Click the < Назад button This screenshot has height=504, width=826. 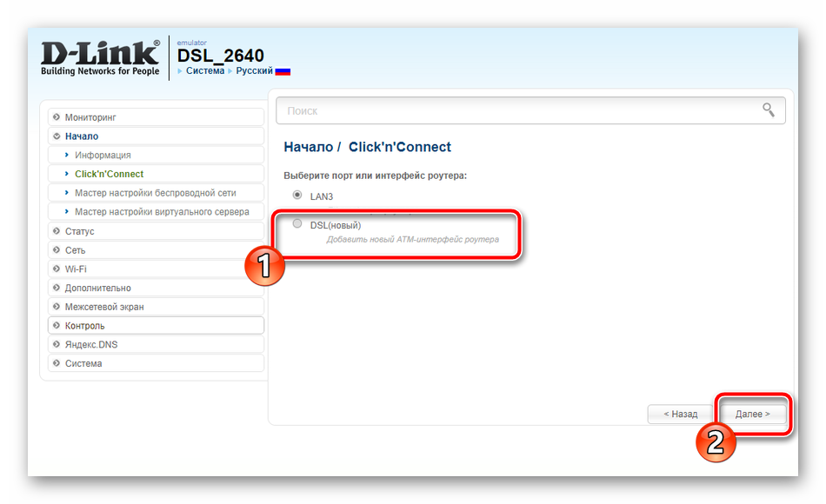pyautogui.click(x=680, y=414)
